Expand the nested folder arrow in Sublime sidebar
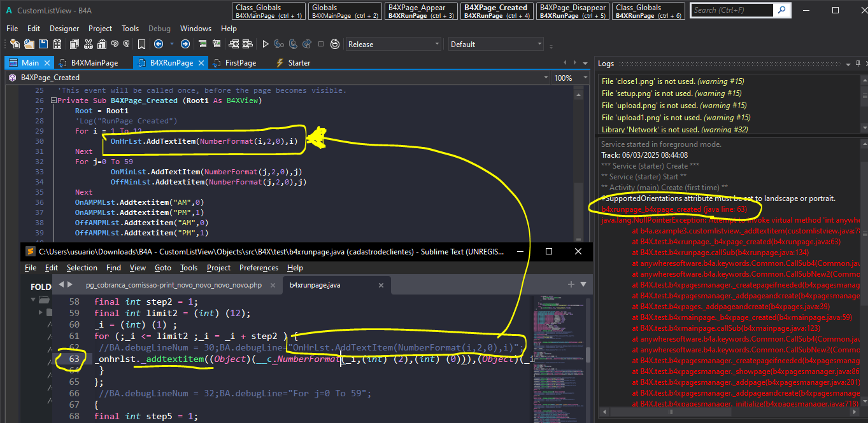Screen dimensions: 868x423 [x=42, y=312]
